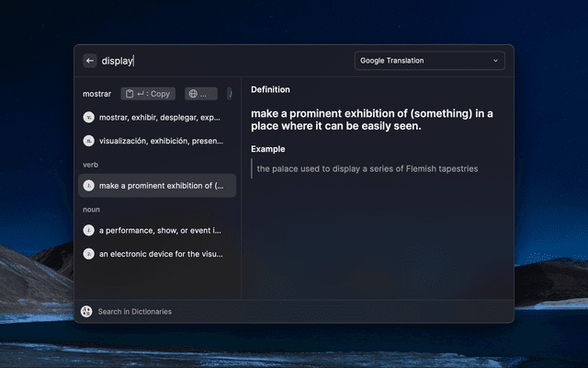Click the verb icon beside 'mostrar, exhibir, desplegar'
588x368 pixels.
click(88, 118)
